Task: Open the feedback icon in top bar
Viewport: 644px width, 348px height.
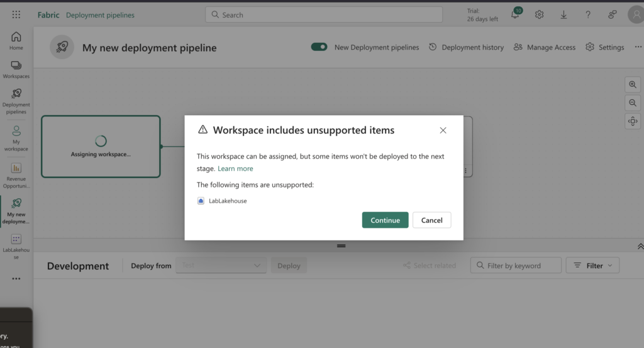Action: tap(612, 15)
